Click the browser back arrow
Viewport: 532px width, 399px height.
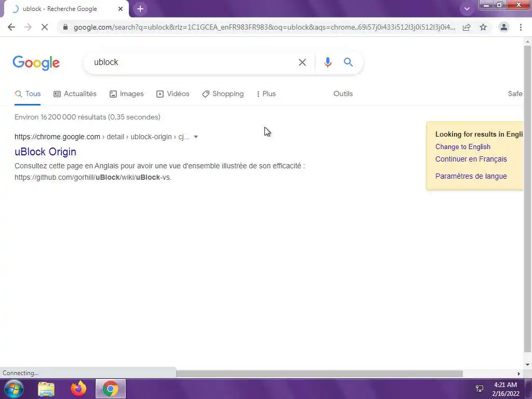11,27
